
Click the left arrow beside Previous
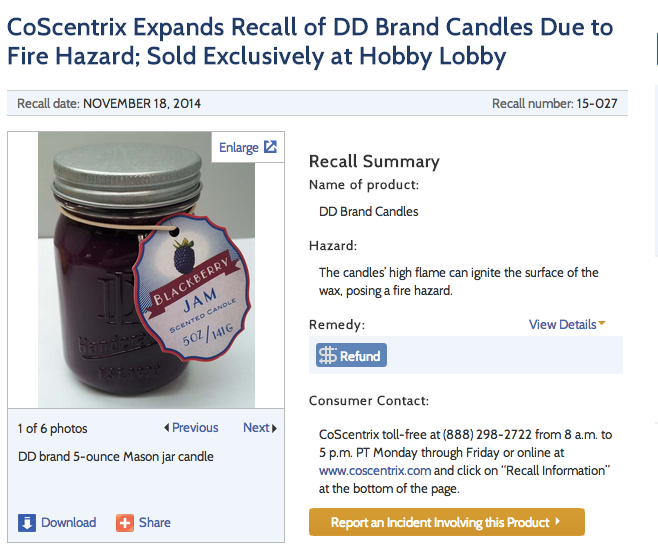(x=166, y=428)
